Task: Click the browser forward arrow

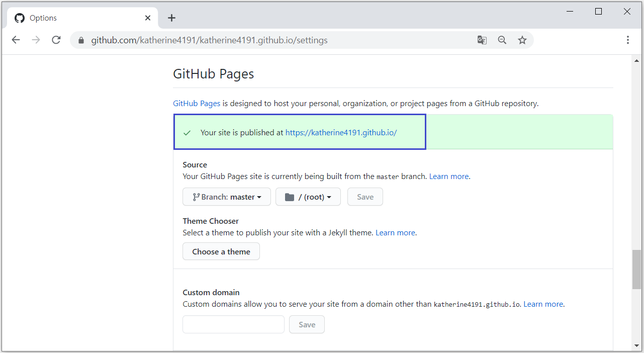Action: click(36, 40)
